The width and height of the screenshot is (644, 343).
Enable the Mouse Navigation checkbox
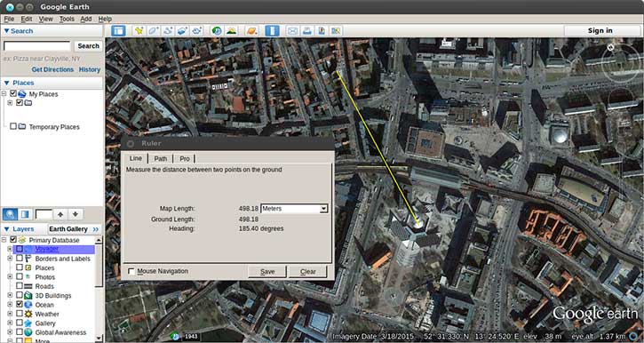[x=131, y=272]
